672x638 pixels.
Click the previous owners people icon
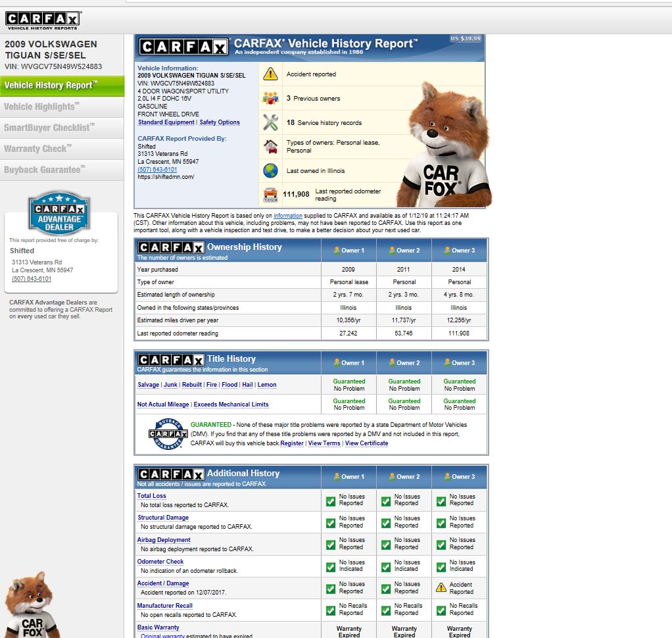[270, 98]
